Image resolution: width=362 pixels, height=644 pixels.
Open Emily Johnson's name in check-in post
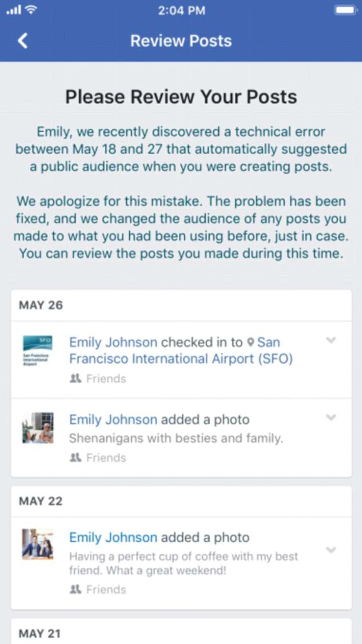point(113,342)
